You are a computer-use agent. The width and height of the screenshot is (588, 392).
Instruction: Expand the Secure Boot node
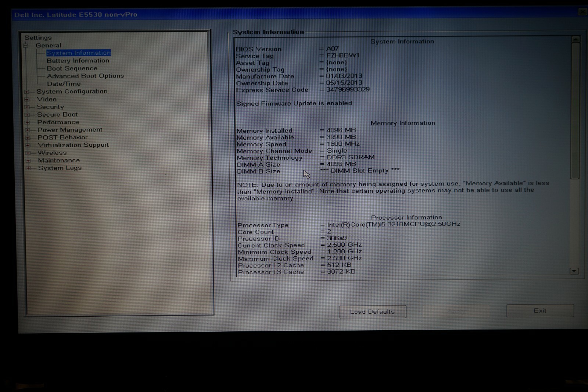click(x=27, y=115)
